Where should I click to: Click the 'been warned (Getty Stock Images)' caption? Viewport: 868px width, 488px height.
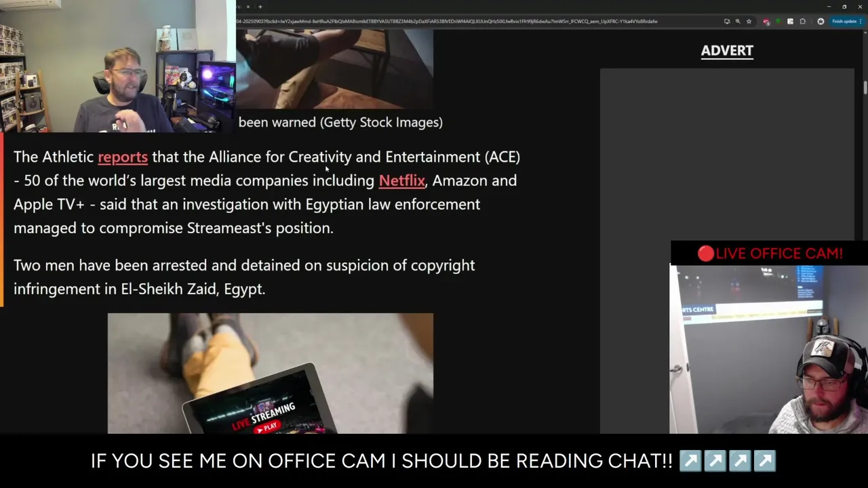(x=340, y=122)
